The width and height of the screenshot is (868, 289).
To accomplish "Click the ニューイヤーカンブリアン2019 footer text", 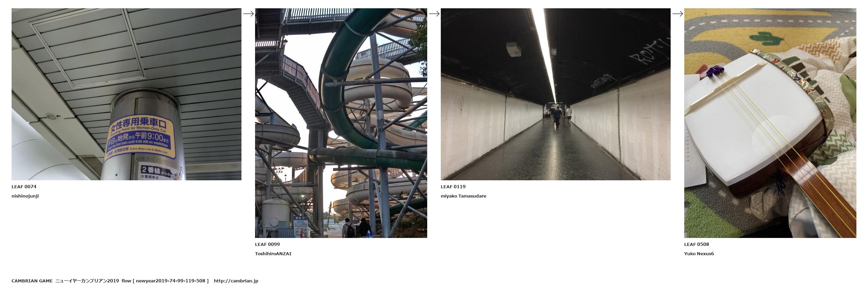I will coord(87,281).
